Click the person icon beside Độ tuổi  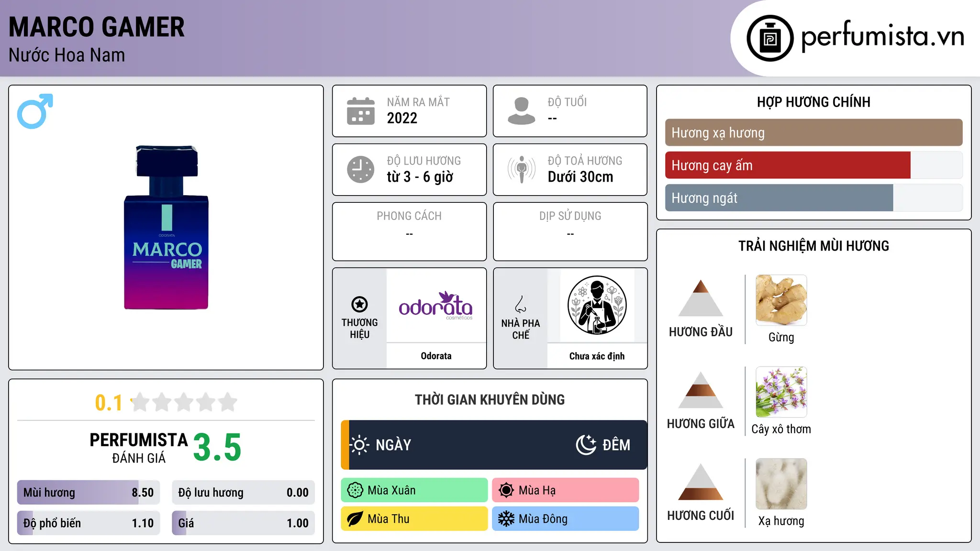point(522,111)
